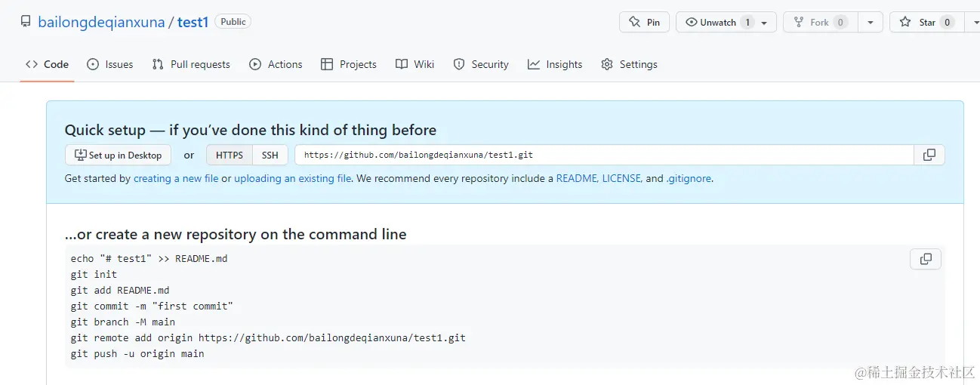Image resolution: width=980 pixels, height=385 pixels.
Task: Pin the test1 repository
Action: 644,23
